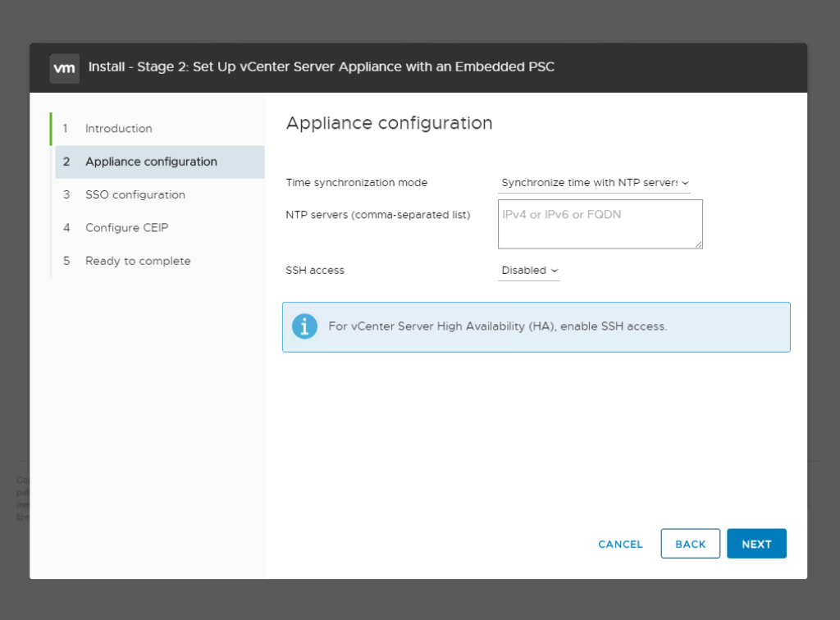Image resolution: width=840 pixels, height=620 pixels.
Task: Focus the NTP servers text box
Action: tap(600, 223)
